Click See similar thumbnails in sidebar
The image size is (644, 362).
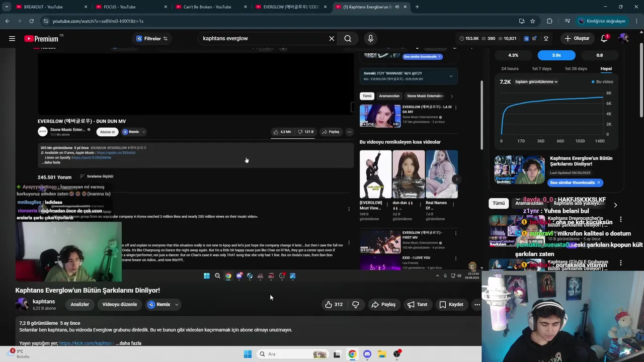click(575, 183)
